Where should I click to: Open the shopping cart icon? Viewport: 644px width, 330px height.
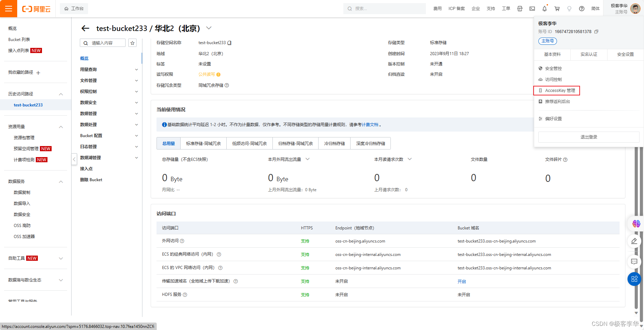click(557, 9)
